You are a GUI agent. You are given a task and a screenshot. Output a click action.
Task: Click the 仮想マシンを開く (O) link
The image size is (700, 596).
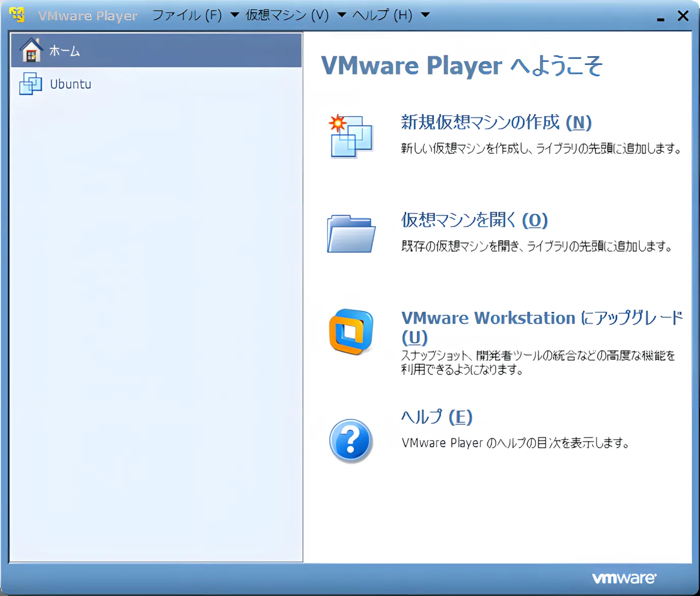pyautogui.click(x=474, y=221)
